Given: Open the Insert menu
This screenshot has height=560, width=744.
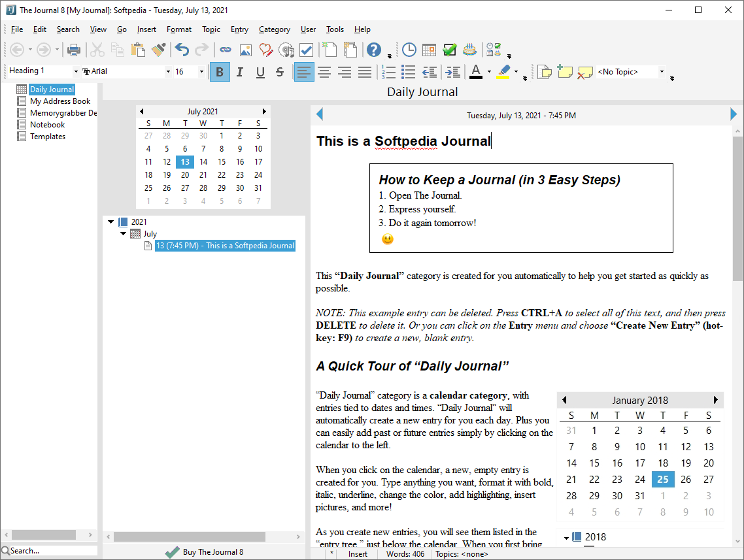Looking at the screenshot, I should (146, 29).
